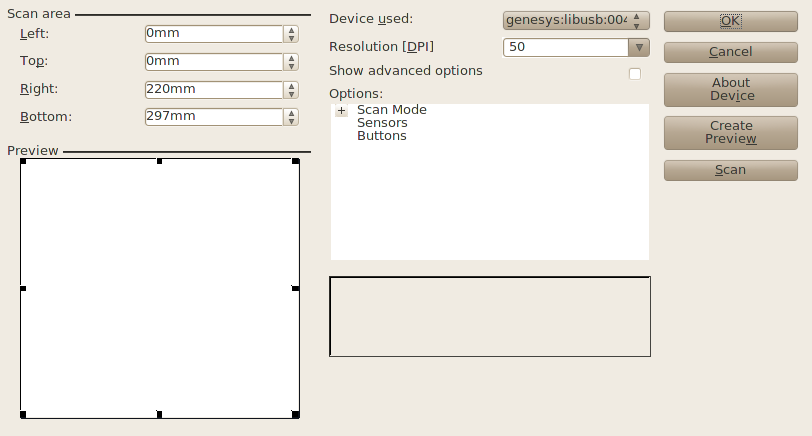Click the Resolution value field showing 50
This screenshot has width=812, height=436.
[566, 48]
